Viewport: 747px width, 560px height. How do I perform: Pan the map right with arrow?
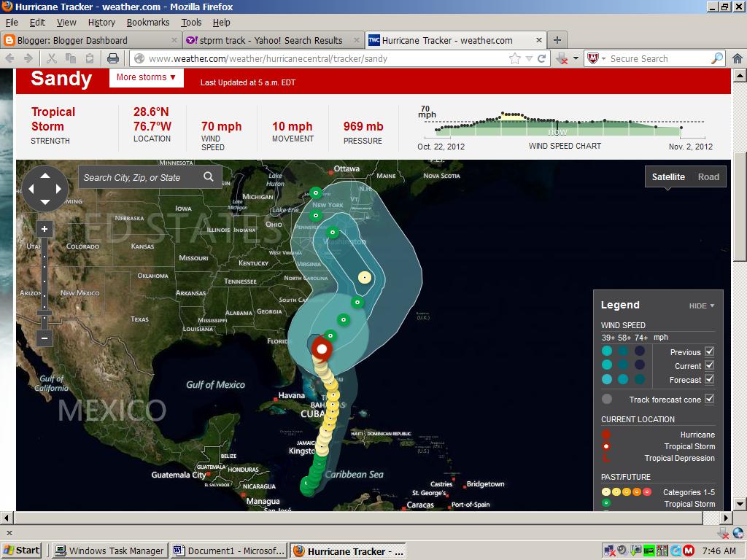(58, 189)
